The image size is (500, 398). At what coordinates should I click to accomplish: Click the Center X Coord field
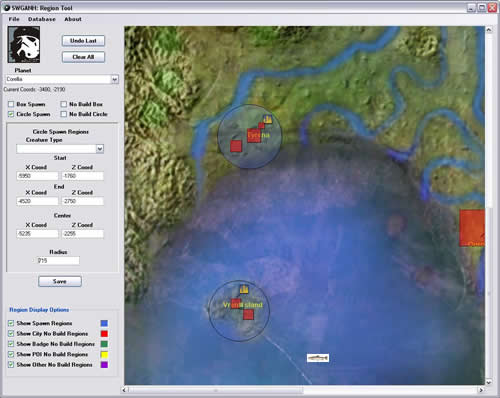[x=37, y=234]
